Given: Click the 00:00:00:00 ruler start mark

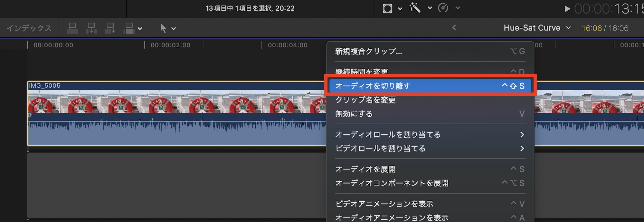Looking at the screenshot, I should [53, 45].
